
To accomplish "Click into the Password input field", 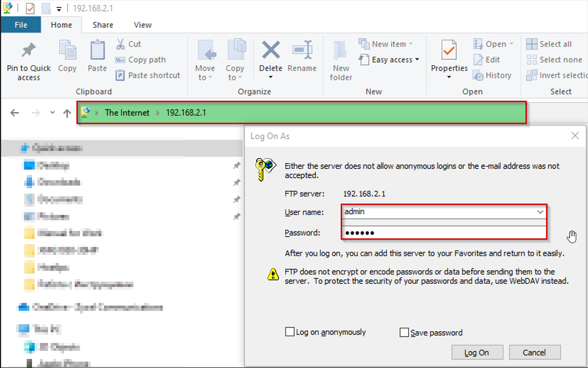I will click(x=443, y=233).
